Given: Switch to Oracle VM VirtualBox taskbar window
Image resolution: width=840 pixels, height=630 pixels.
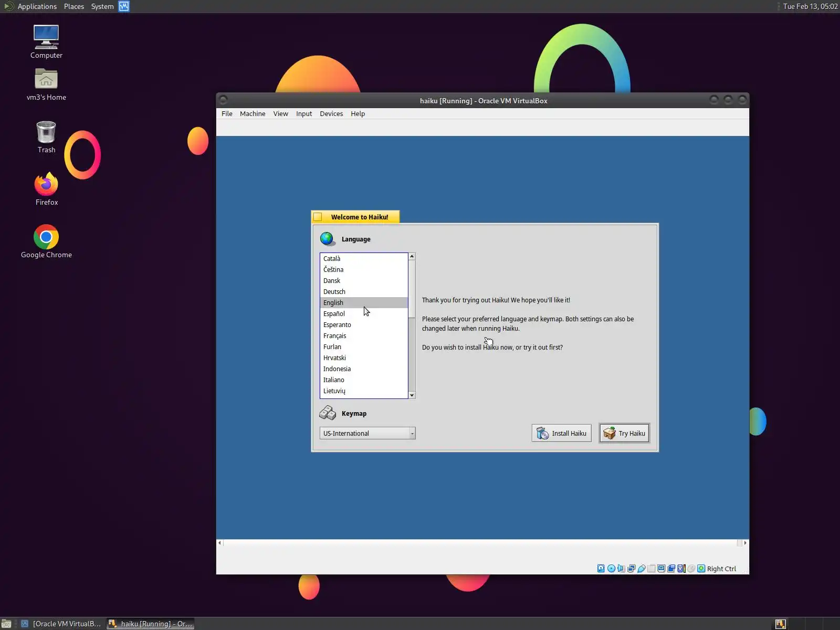Looking at the screenshot, I should pyautogui.click(x=61, y=624).
